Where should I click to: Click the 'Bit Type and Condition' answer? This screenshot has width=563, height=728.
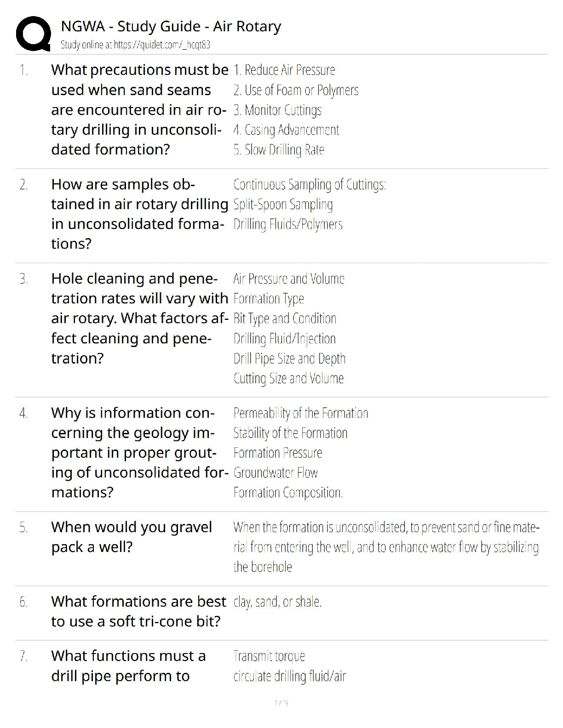(x=285, y=318)
